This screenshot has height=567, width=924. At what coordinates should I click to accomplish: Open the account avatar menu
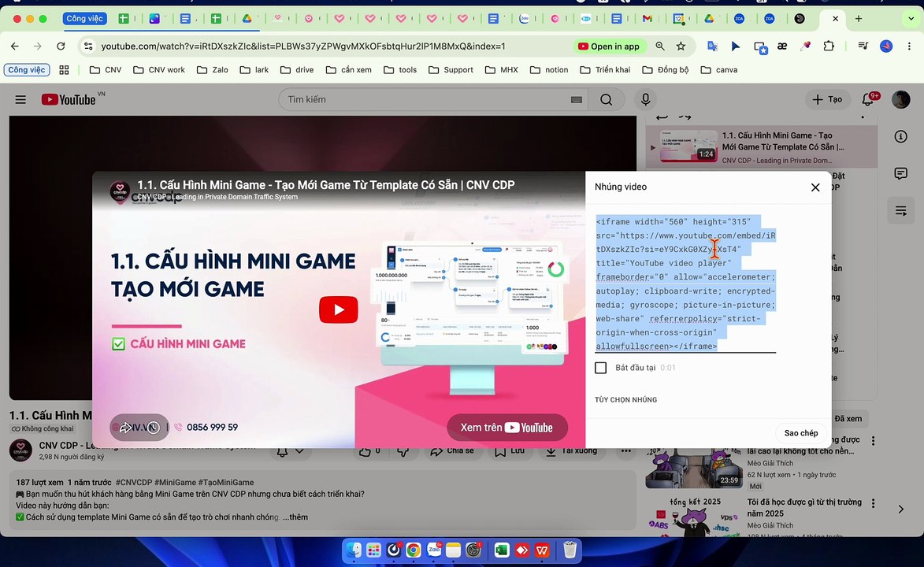(900, 99)
